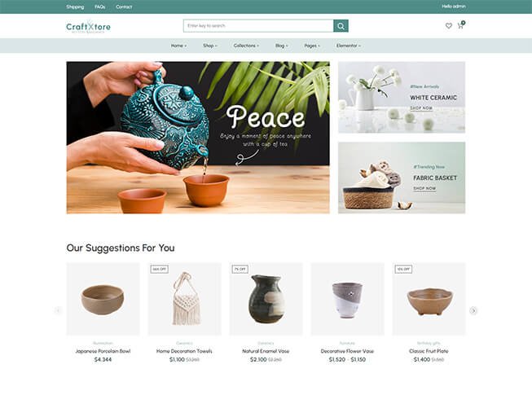Image resolution: width=532 pixels, height=395 pixels.
Task: Open the Natural Enamel Vase product image
Action: [x=266, y=299]
